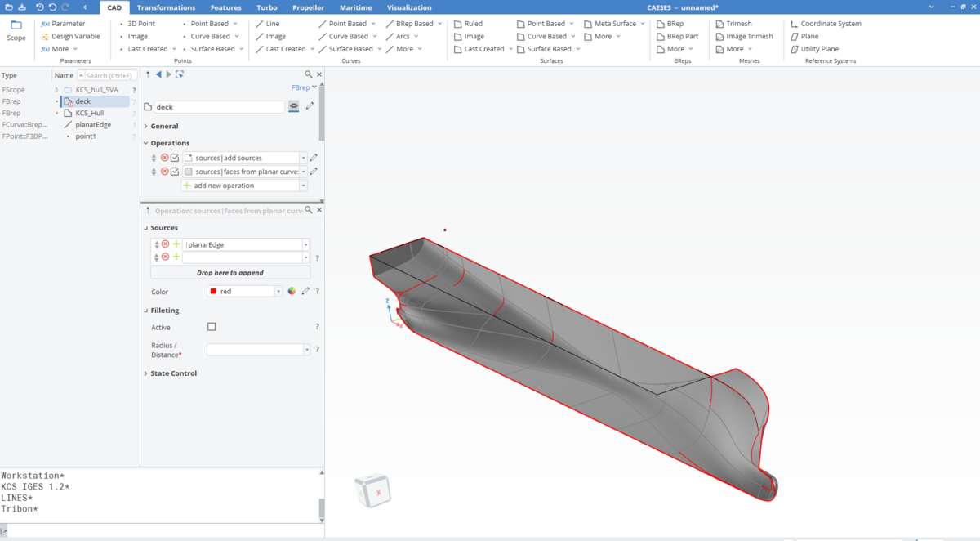The height and width of the screenshot is (541, 980).
Task: Open the Visualization tab
Action: (409, 7)
